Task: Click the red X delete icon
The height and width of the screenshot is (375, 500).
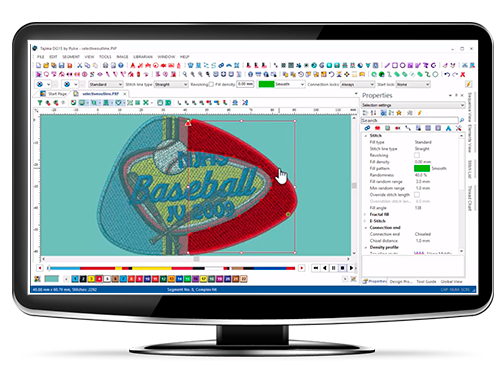Action: coord(463,74)
